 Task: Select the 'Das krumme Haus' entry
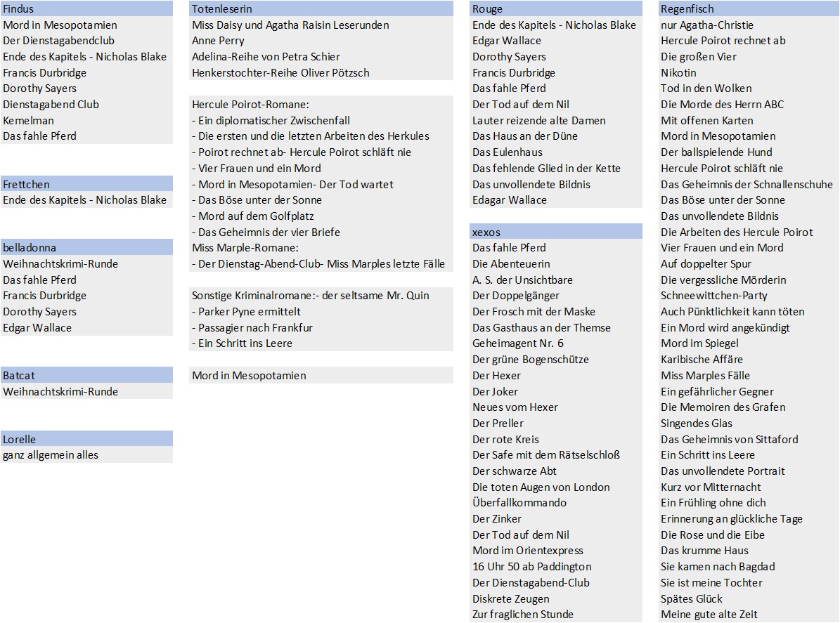(x=704, y=551)
